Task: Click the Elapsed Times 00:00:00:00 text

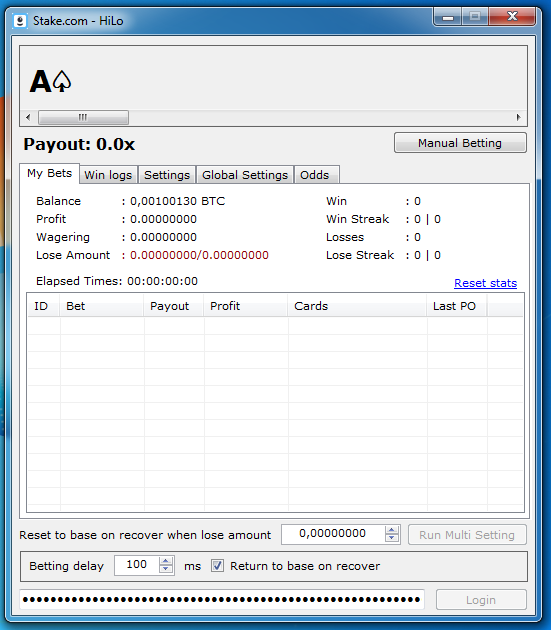Action: [x=117, y=281]
